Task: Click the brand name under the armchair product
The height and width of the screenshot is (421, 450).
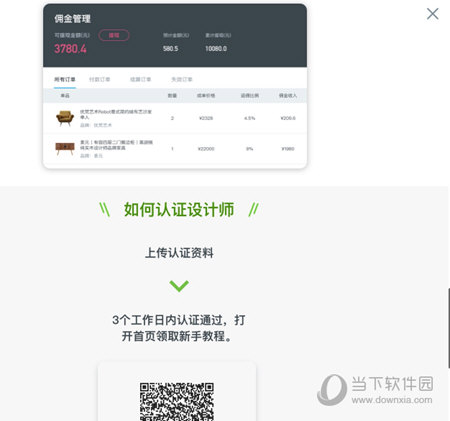Action: coord(103,125)
